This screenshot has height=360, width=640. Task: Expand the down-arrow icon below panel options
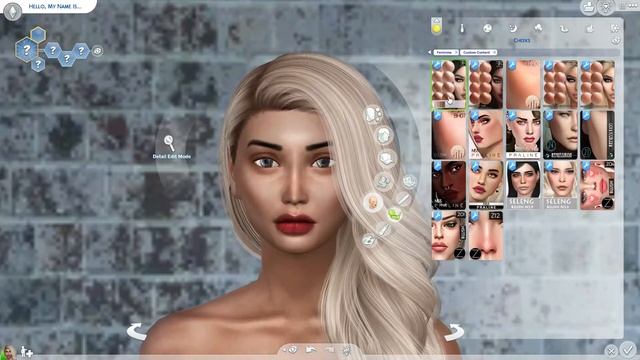point(616,40)
